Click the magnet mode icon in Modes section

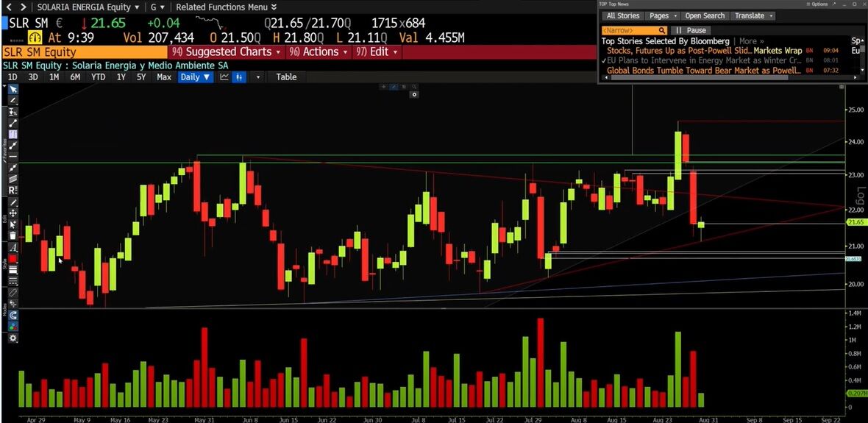[13, 315]
